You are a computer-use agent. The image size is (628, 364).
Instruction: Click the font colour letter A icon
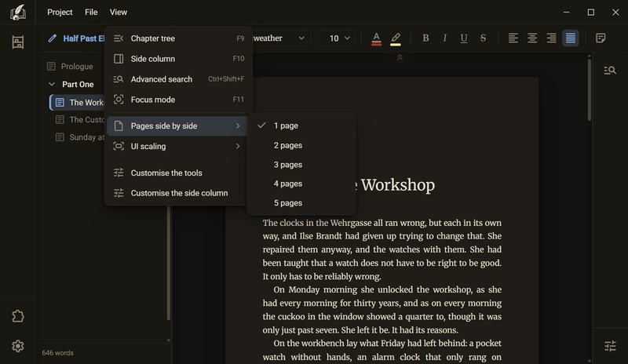[376, 38]
